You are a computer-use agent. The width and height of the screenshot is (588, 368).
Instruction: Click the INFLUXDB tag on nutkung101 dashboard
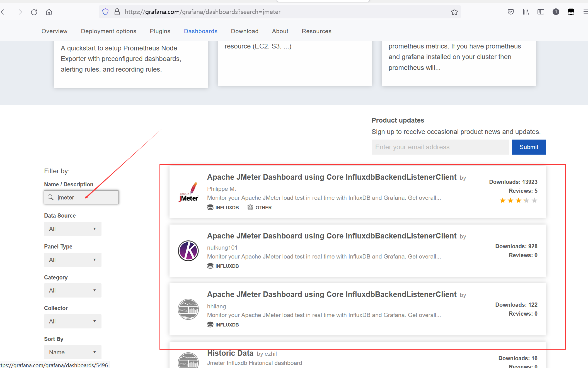(223, 266)
